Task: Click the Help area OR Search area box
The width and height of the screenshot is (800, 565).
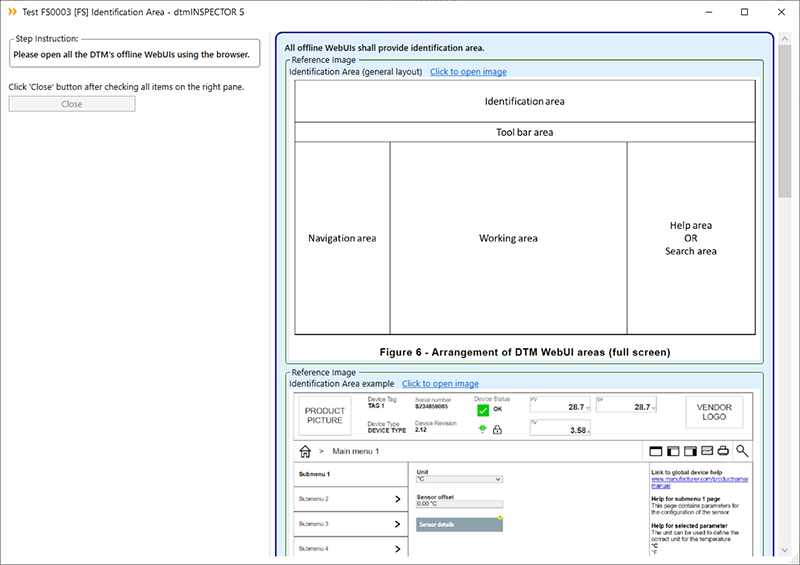Action: [x=691, y=238]
